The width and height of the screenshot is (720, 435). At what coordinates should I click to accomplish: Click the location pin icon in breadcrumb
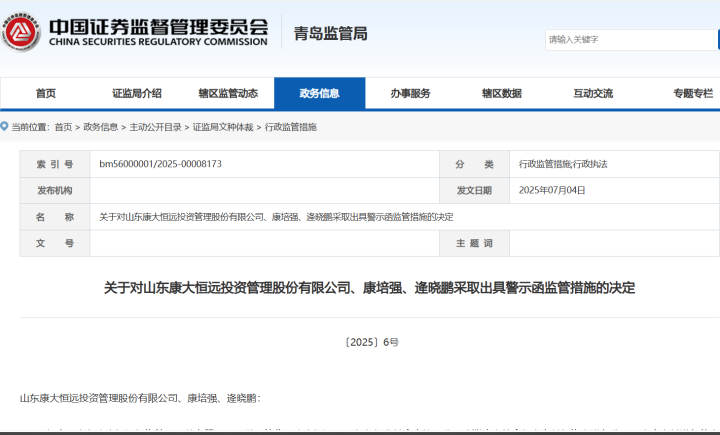click(x=5, y=127)
